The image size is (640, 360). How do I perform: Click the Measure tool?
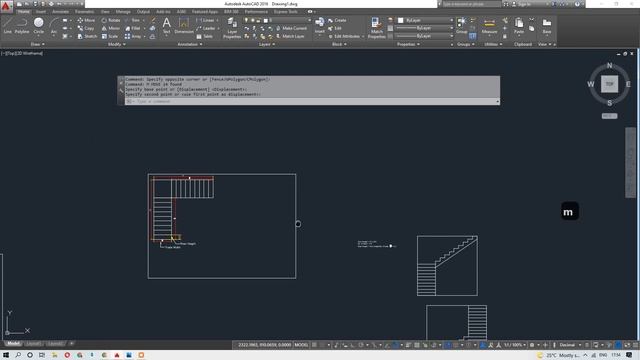489,26
